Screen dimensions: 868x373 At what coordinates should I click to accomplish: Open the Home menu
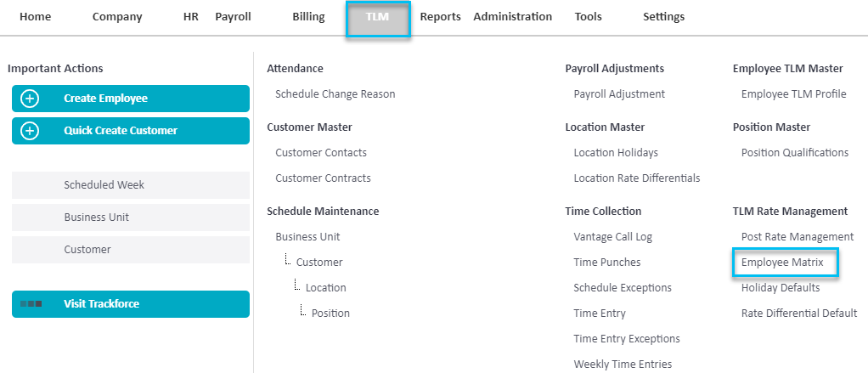(x=36, y=17)
